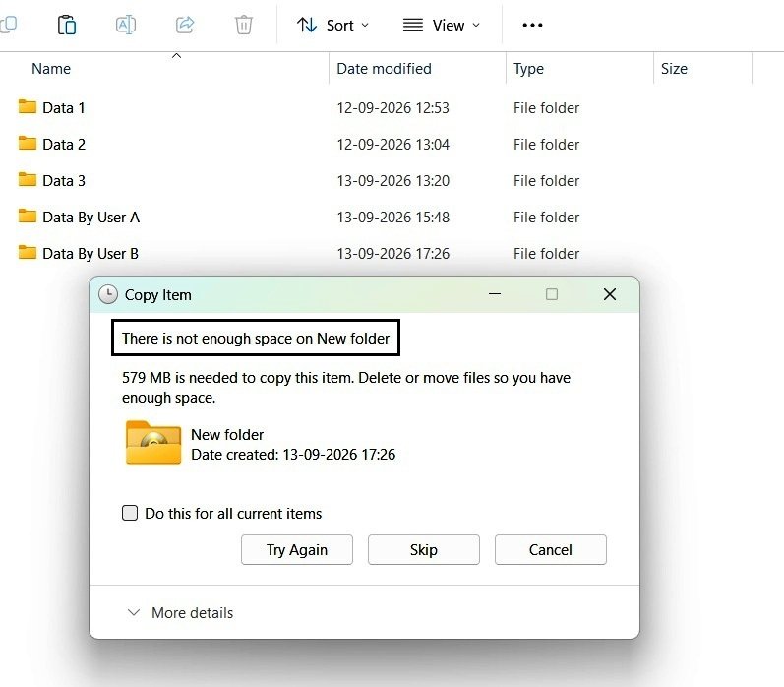Click date '12-09-2026 12:53' cell
784x687 pixels.
pos(393,108)
